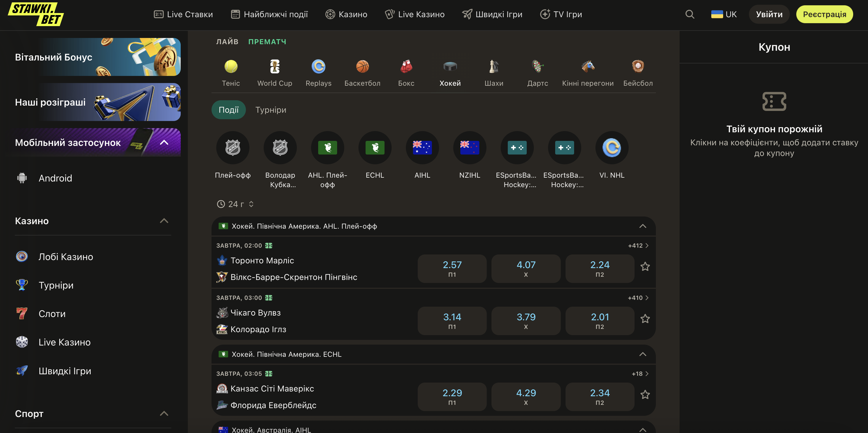Expand +18 markets for Канзас Сіті
This screenshot has height=433, width=868.
640,374
